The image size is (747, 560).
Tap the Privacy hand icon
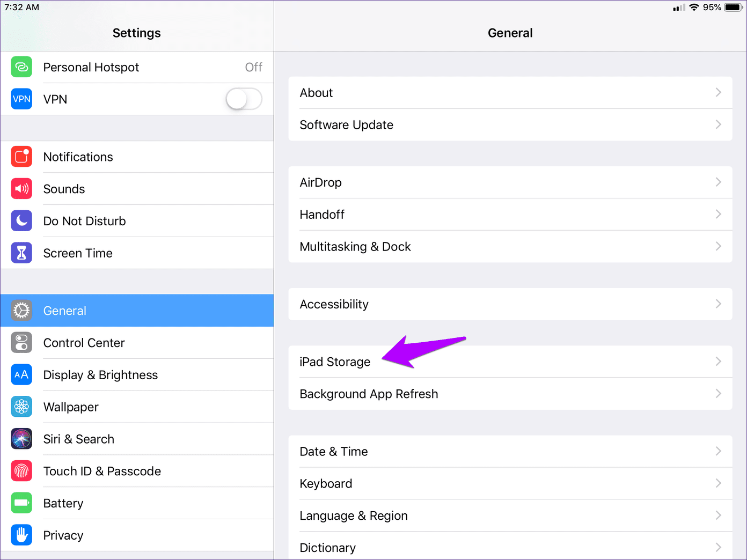[x=21, y=535]
